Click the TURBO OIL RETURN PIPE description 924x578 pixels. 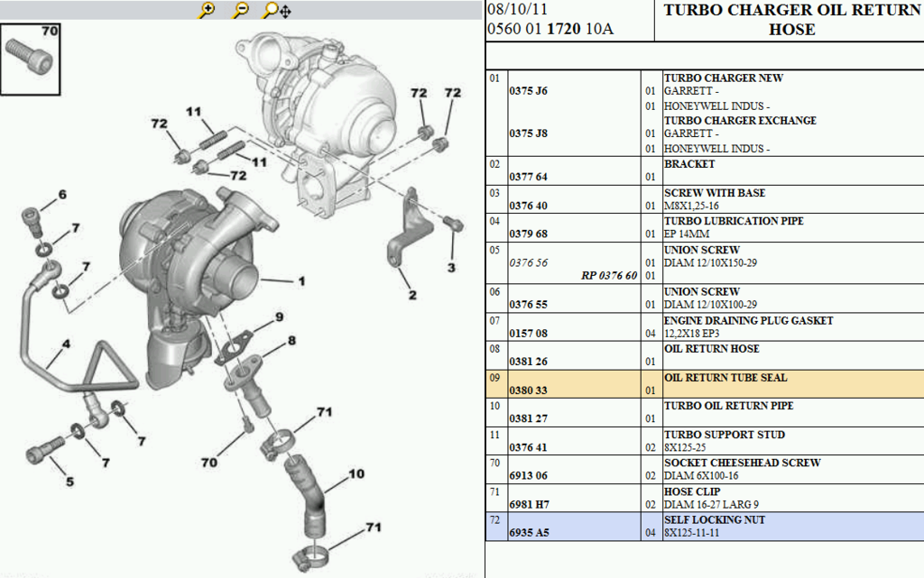pyautogui.click(x=729, y=406)
